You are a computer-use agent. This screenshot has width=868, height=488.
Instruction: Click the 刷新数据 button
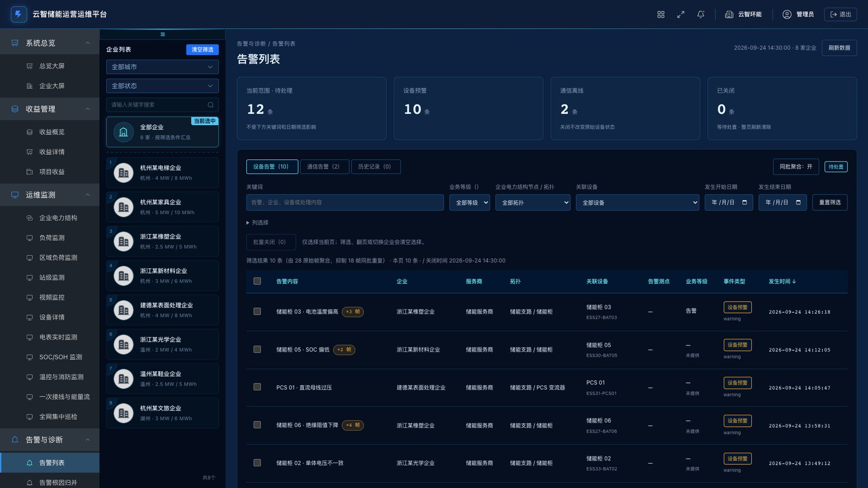pos(839,48)
